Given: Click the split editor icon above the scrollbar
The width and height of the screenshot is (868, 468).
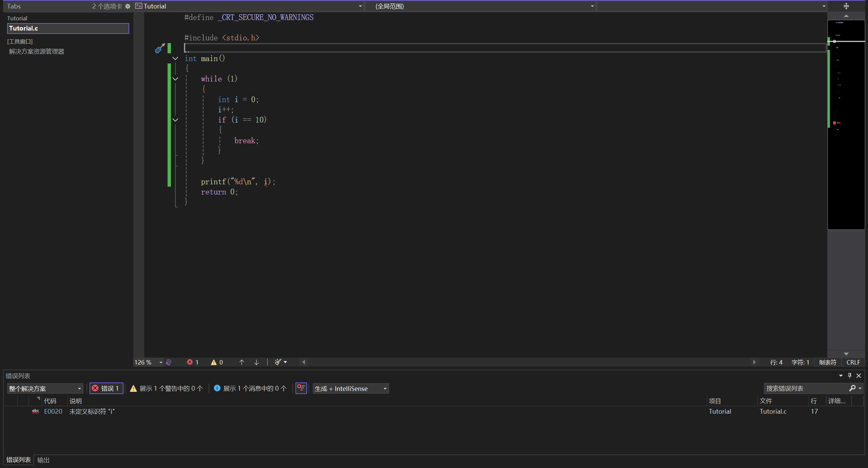Looking at the screenshot, I should [846, 6].
